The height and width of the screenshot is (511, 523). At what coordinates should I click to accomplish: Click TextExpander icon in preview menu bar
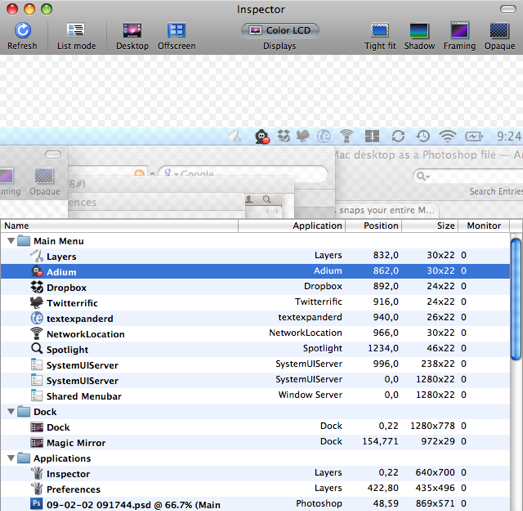[324, 136]
